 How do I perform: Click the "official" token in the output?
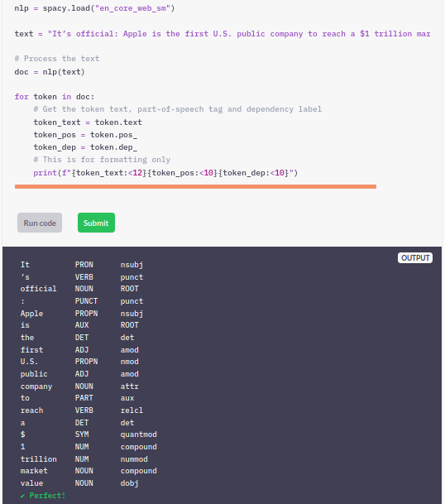coord(39,289)
